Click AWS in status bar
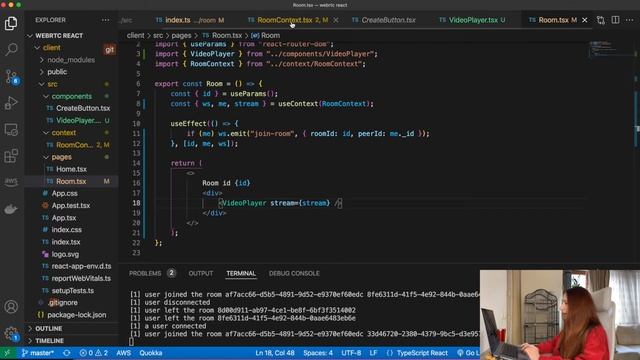The width and height of the screenshot is (640, 360). tap(124, 353)
